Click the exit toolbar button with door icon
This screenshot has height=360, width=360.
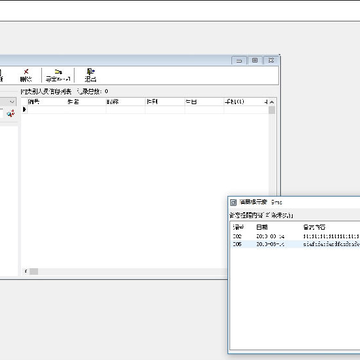[x=90, y=75]
